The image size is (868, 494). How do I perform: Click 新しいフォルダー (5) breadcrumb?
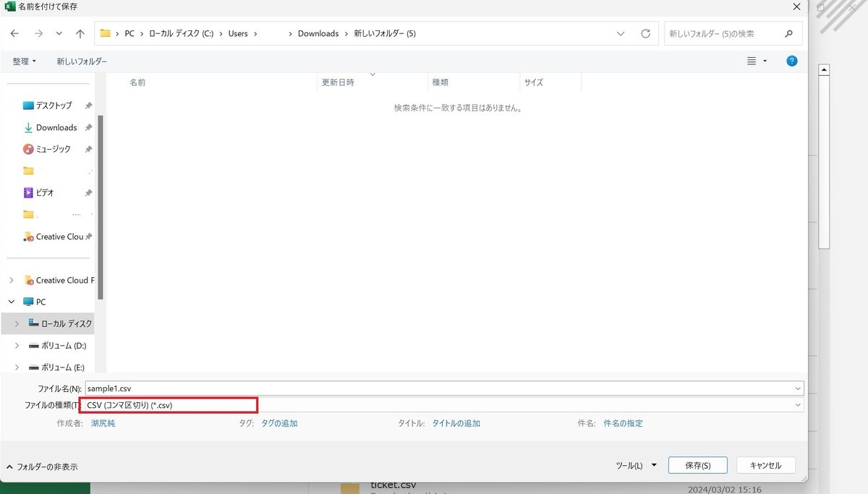coord(385,33)
